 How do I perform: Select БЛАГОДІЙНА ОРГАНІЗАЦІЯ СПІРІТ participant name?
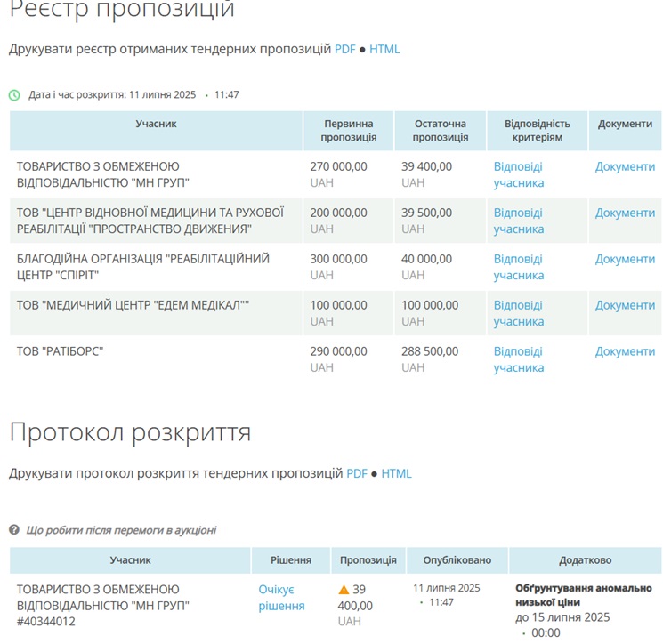point(143,267)
